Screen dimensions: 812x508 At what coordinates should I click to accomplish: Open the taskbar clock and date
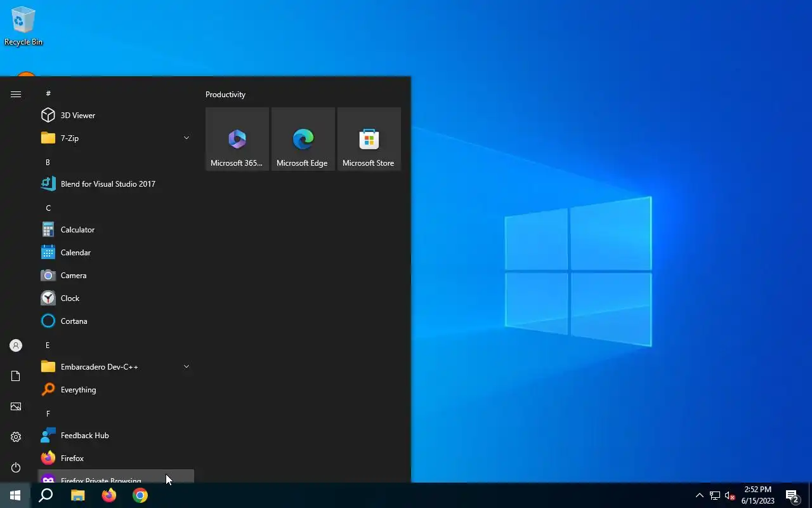758,495
